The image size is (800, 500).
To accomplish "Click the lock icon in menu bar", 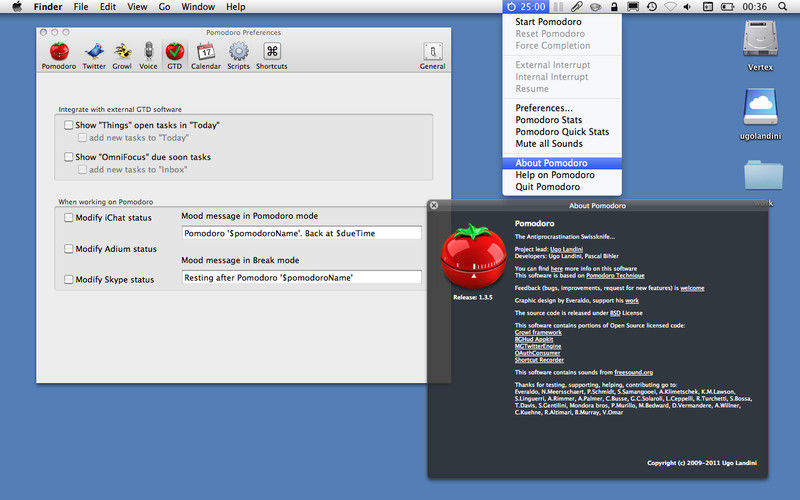I will [x=614, y=7].
